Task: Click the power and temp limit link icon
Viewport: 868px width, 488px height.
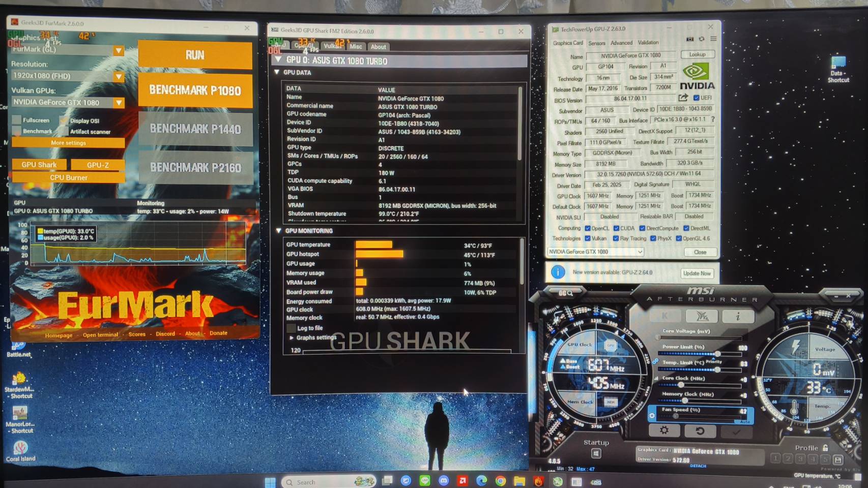Action: [x=655, y=361]
